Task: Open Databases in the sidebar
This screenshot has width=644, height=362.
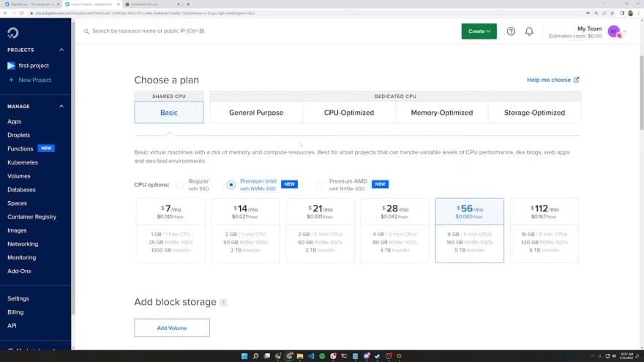Action: [21, 189]
